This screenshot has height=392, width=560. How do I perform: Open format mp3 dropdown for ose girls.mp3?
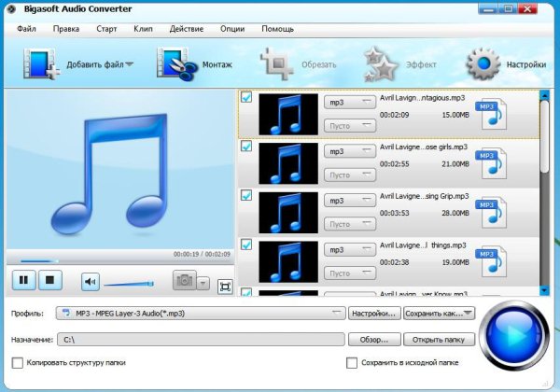[350, 151]
